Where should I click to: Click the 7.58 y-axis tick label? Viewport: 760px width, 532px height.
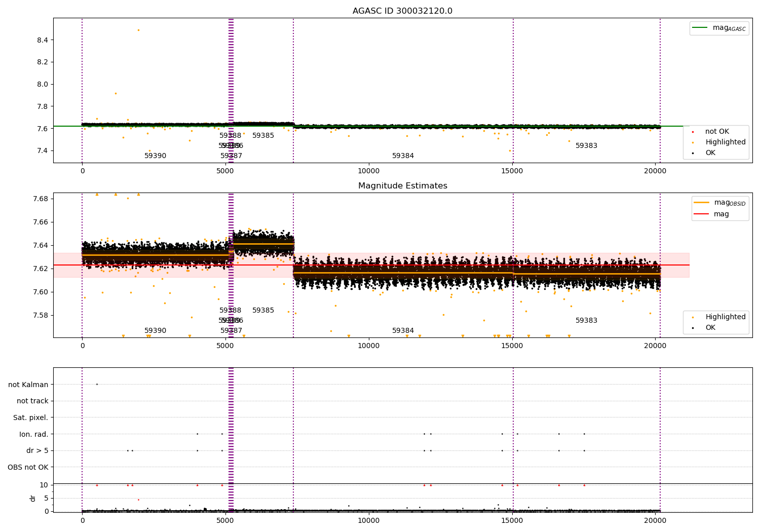pyautogui.click(x=41, y=315)
